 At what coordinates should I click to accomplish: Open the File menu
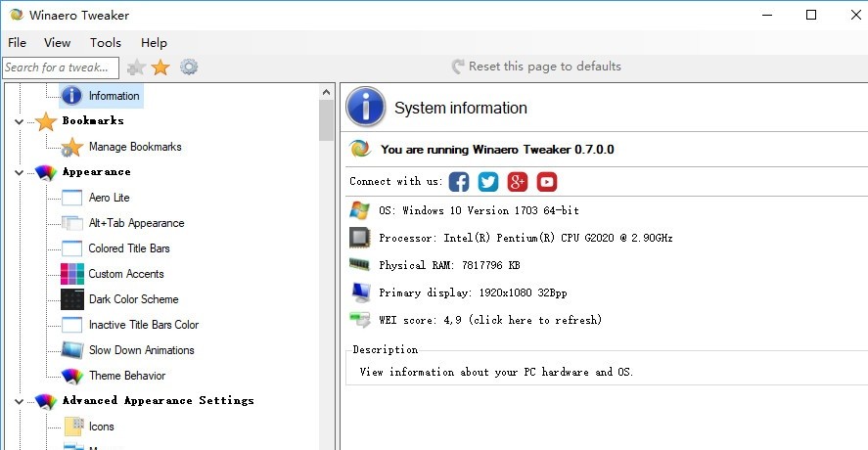[18, 43]
